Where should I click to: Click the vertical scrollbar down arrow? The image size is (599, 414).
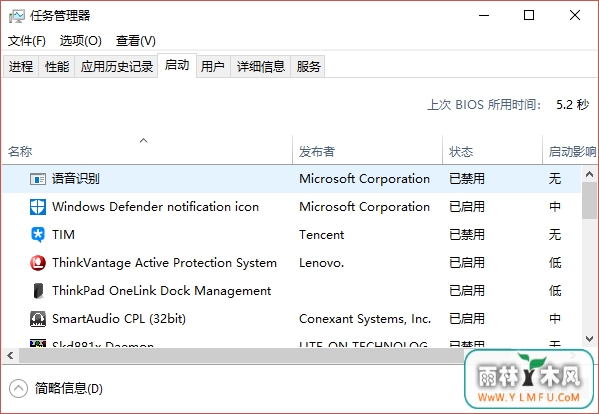(589, 339)
